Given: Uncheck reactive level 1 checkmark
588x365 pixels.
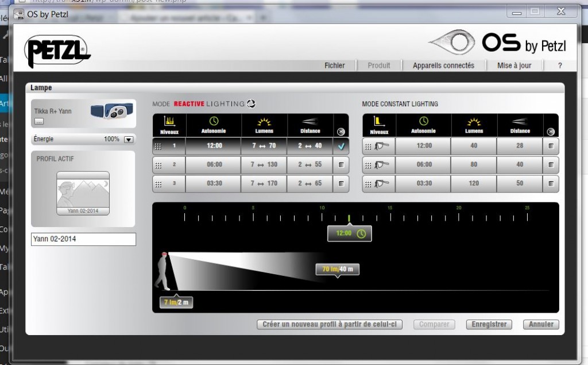Looking at the screenshot, I should tap(341, 146).
